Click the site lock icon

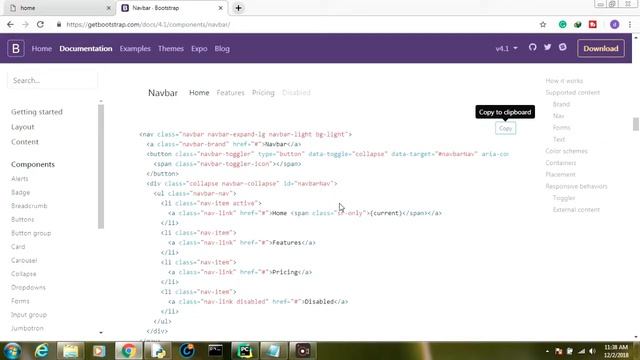tap(59, 24)
